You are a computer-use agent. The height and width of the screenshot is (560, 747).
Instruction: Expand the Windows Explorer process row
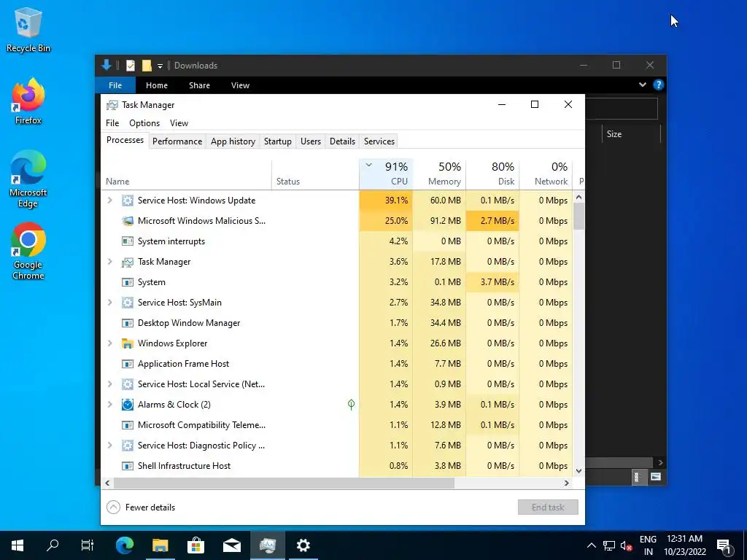tap(110, 343)
